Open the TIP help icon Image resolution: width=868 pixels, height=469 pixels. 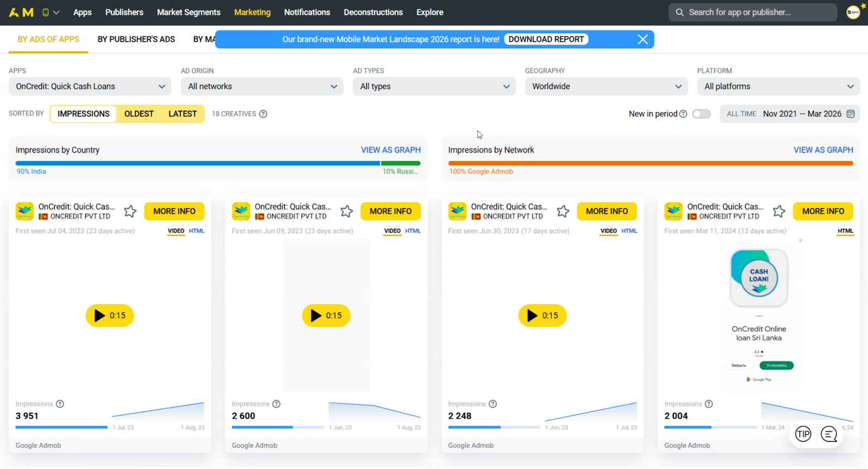tap(803, 434)
